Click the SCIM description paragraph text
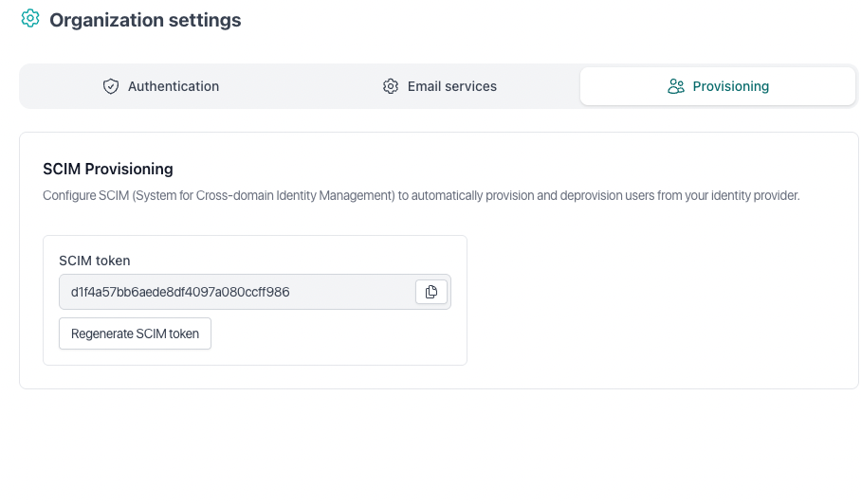This screenshot has width=861, height=504. click(421, 196)
